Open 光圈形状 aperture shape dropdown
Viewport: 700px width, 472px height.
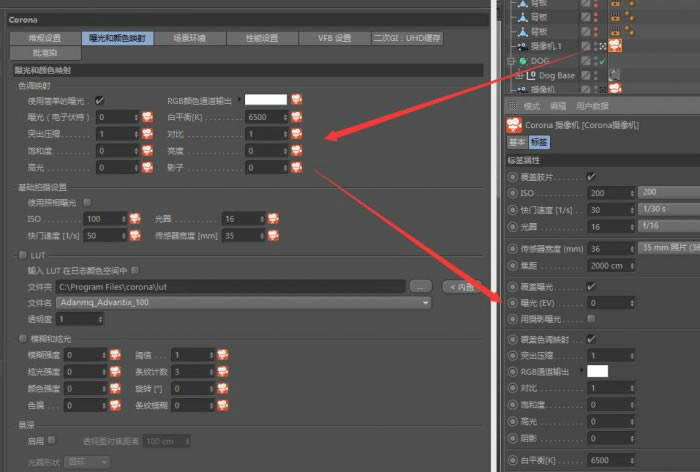tap(87, 462)
